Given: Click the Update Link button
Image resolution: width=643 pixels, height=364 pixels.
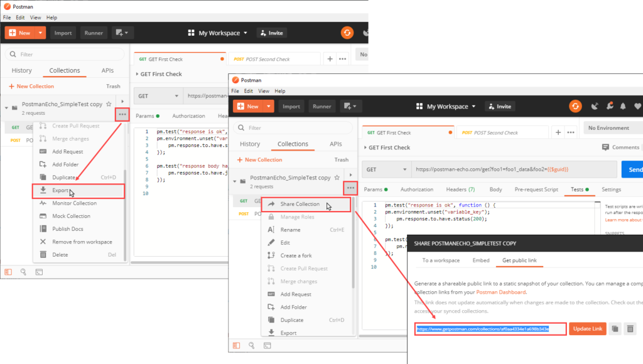Looking at the screenshot, I should [x=588, y=328].
